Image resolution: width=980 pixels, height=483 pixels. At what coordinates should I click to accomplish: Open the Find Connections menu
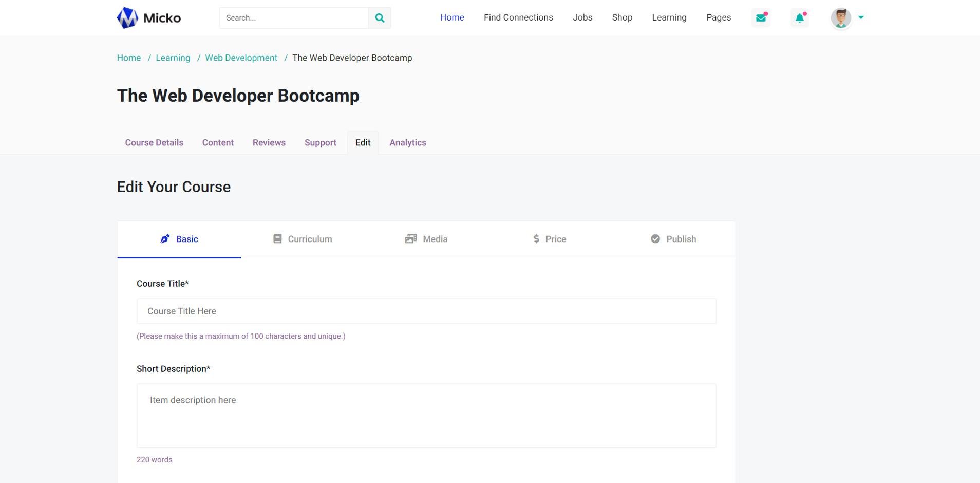click(518, 17)
